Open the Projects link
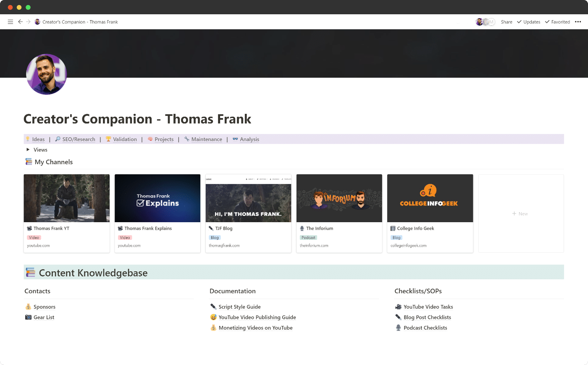The height and width of the screenshot is (365, 588). coord(164,139)
